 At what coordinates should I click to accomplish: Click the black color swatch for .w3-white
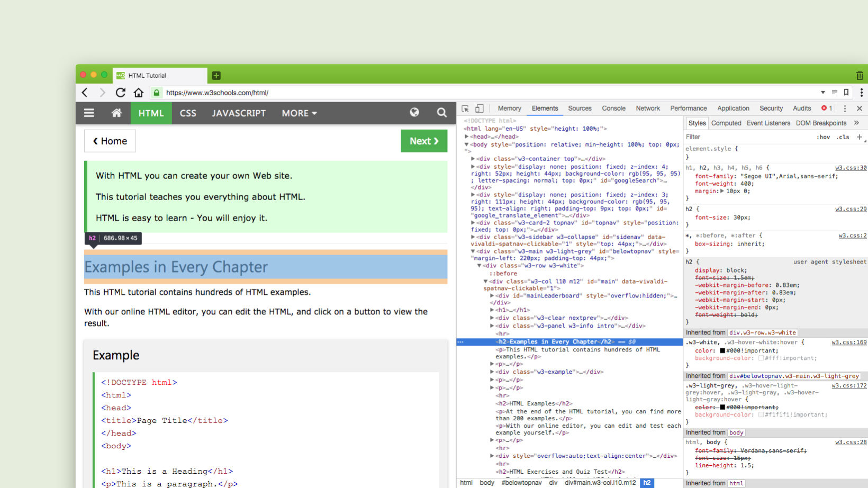point(722,351)
